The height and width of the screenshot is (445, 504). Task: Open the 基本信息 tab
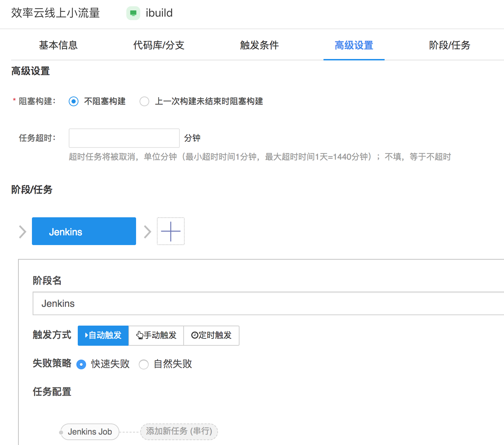coord(58,45)
